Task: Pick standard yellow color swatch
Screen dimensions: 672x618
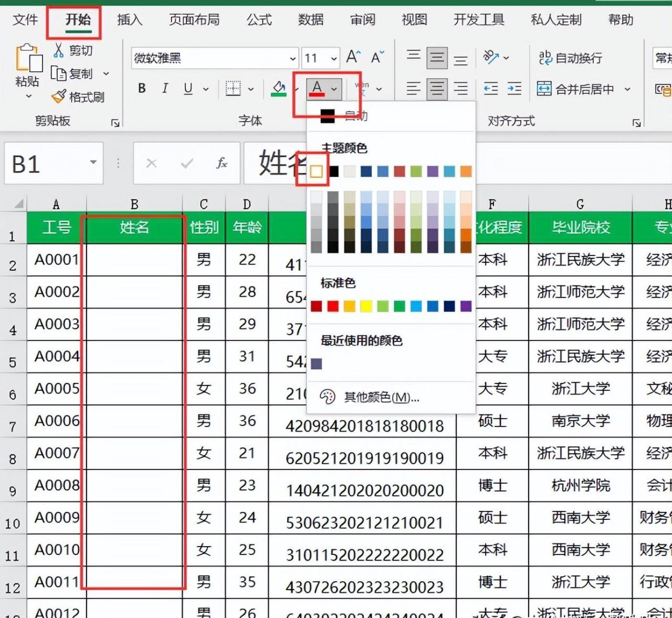Action: pos(366,306)
